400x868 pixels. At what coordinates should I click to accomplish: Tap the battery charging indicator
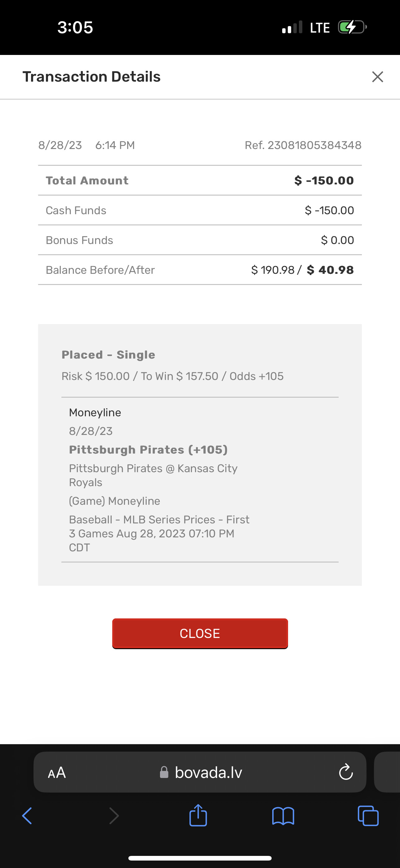(x=352, y=27)
